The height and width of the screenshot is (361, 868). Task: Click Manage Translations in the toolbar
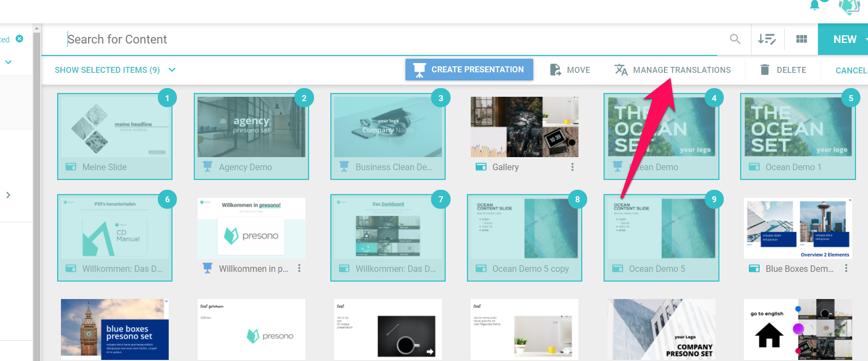coord(673,70)
